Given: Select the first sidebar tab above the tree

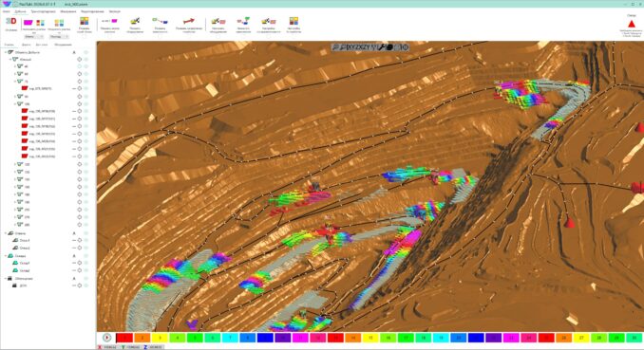Looking at the screenshot, I should click(9, 45).
